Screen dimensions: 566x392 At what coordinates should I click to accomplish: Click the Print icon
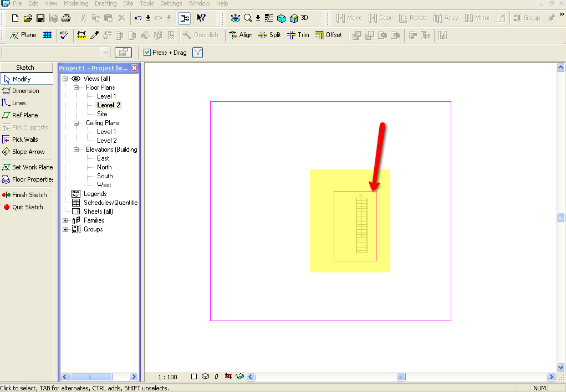click(66, 18)
